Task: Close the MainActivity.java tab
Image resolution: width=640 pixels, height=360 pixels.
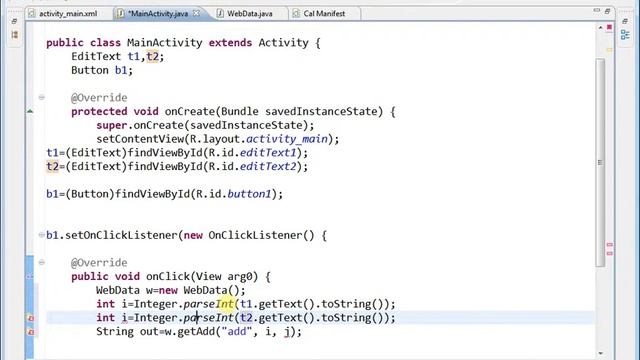Action: click(196, 13)
